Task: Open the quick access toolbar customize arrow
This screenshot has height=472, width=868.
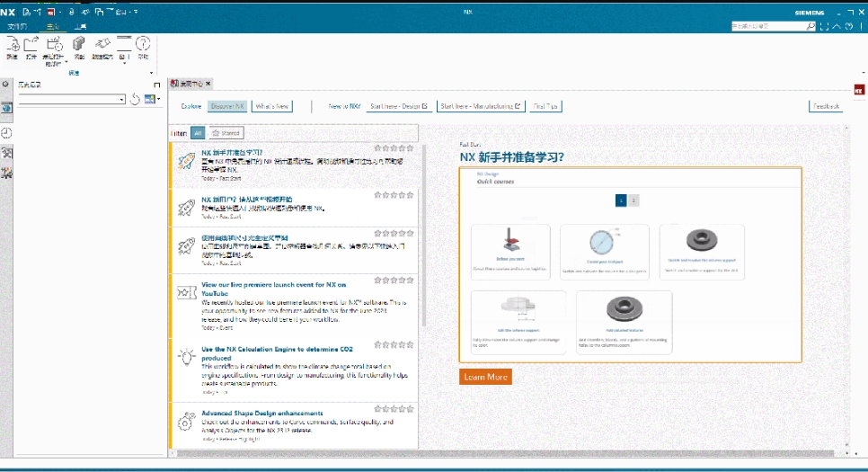Action: (x=136, y=12)
